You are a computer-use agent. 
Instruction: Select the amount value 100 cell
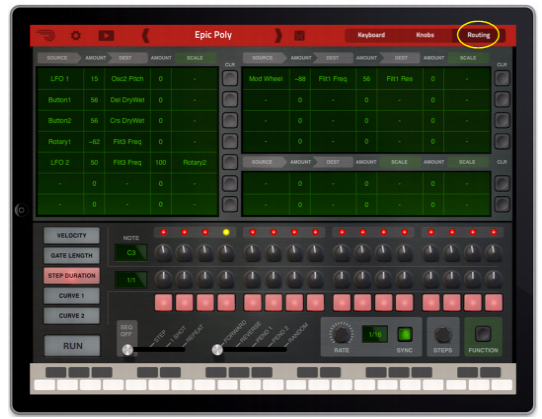pyautogui.click(x=161, y=162)
